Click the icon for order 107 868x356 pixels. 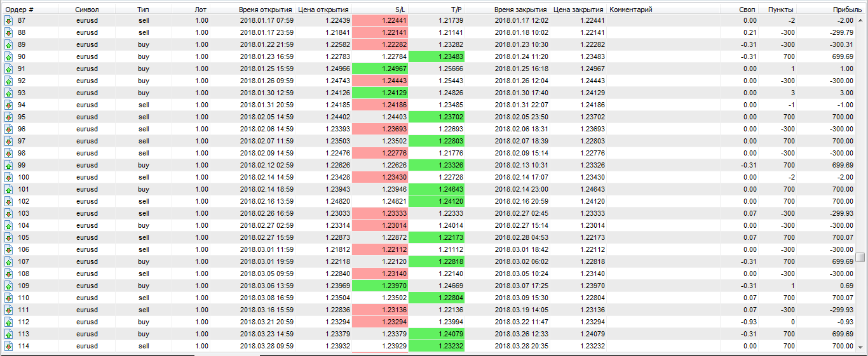(x=9, y=262)
